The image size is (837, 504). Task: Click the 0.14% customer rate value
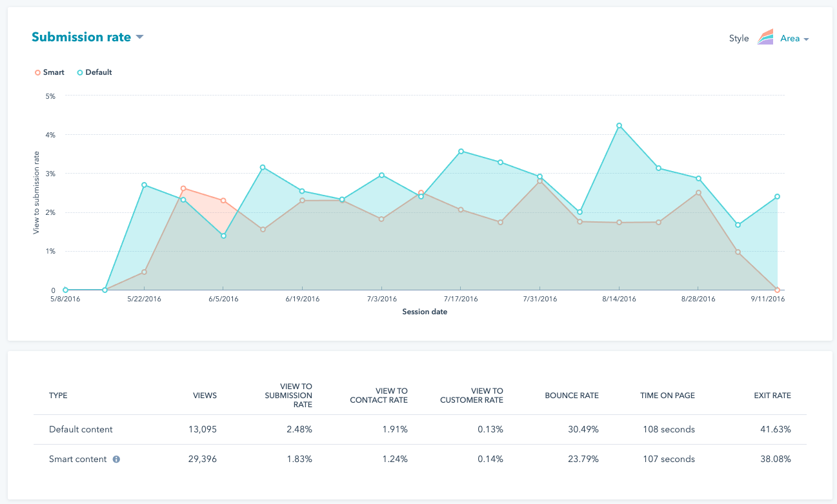[490, 459]
